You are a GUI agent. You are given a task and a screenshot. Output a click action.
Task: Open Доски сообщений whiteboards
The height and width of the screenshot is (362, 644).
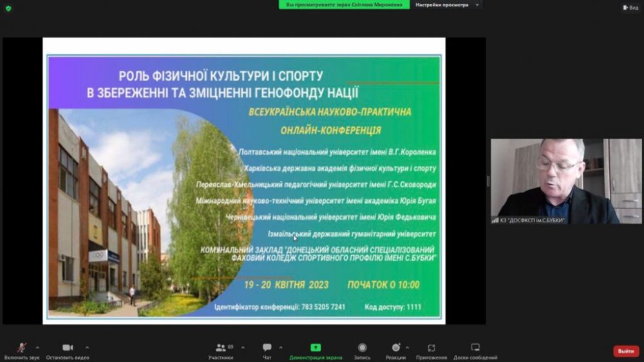475,348
